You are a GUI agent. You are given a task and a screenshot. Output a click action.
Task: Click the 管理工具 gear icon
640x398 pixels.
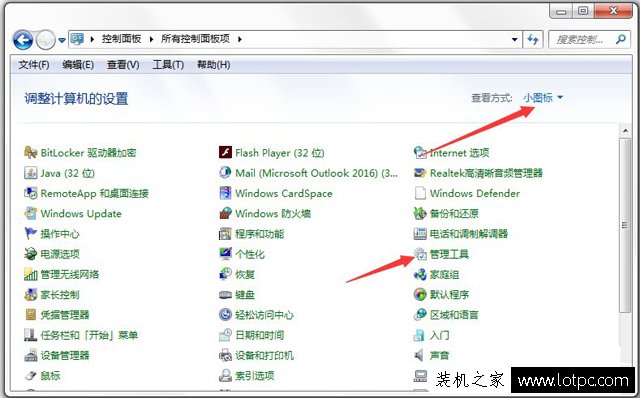(x=420, y=254)
